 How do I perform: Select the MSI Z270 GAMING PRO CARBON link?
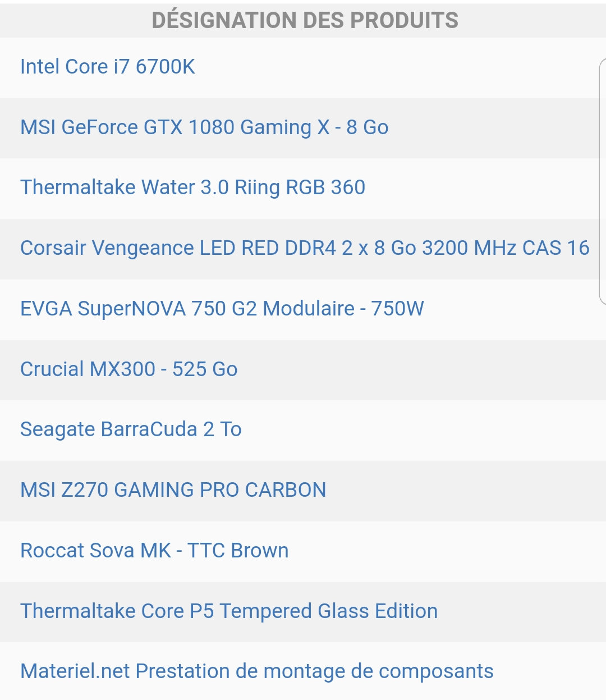[x=173, y=490]
